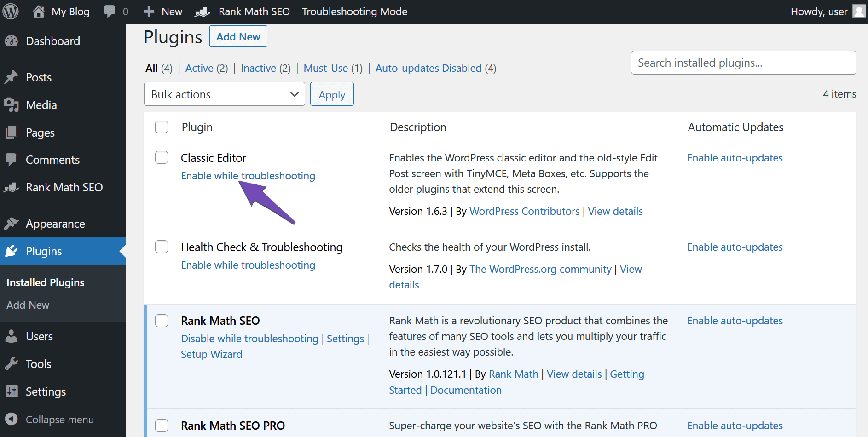This screenshot has width=868, height=437.
Task: Click the Plugins plug icon
Action: coord(12,251)
